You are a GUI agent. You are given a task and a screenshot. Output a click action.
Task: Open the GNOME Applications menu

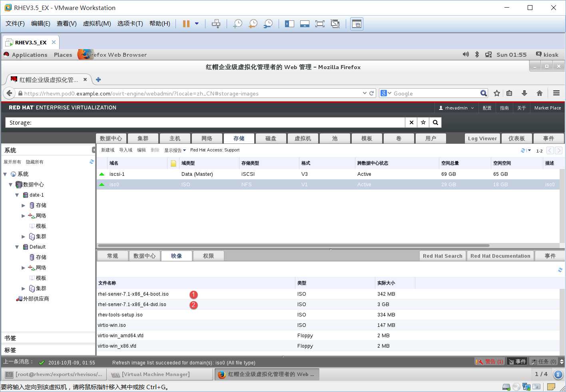click(x=30, y=55)
